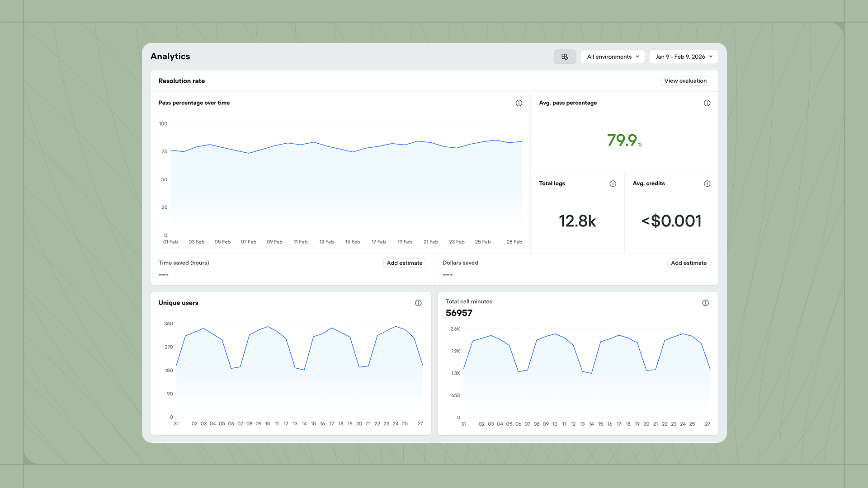Click a point on the pass percentage line chart
The height and width of the screenshot is (488, 868).
coord(344,145)
